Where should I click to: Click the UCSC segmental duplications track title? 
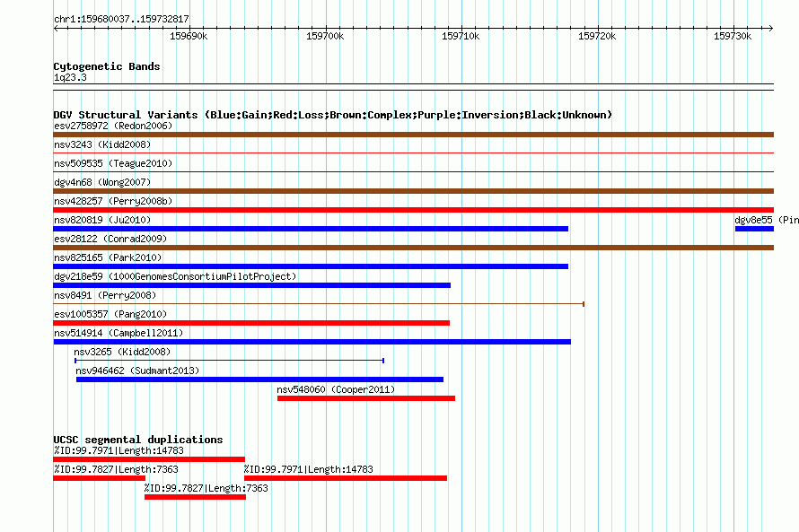138,440
